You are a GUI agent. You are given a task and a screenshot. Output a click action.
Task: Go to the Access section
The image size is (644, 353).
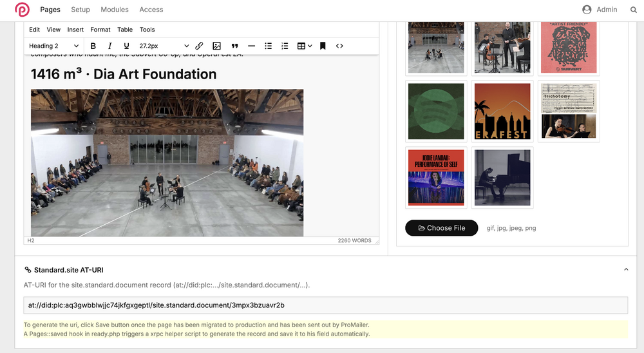[151, 10]
